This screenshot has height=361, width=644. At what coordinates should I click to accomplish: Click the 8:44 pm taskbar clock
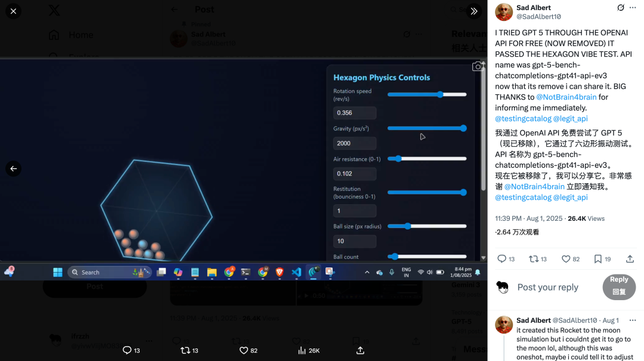[461, 272]
